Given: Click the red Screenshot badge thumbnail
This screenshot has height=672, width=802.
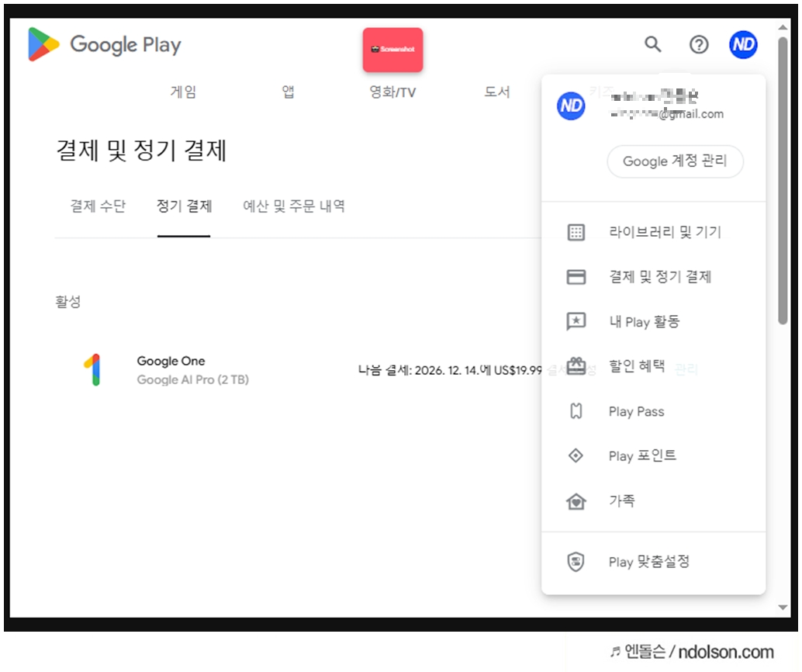Looking at the screenshot, I should click(392, 50).
